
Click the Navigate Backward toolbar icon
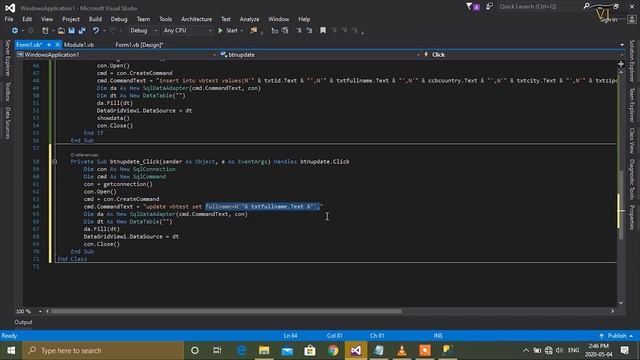click(x=15, y=31)
